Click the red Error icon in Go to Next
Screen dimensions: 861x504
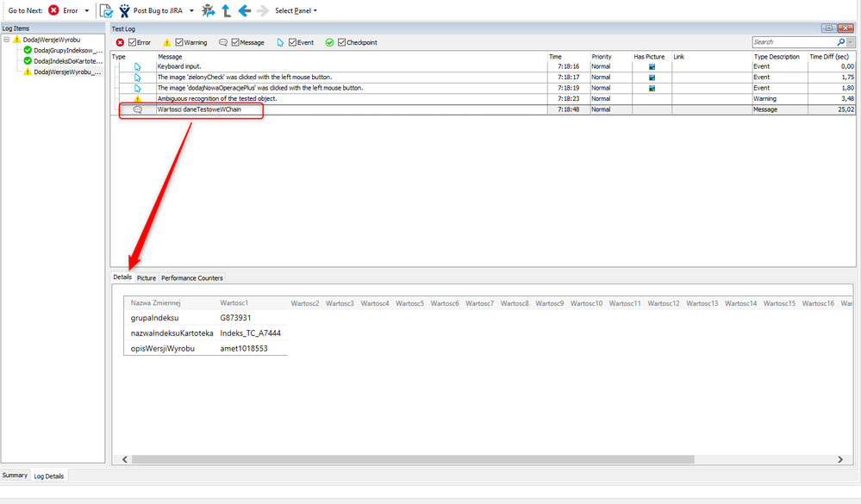pyautogui.click(x=54, y=10)
